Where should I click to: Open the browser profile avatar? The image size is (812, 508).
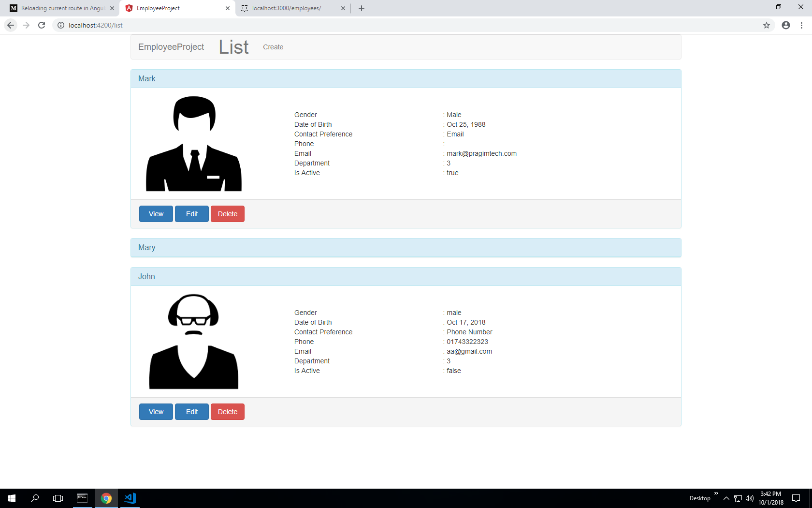coord(785,25)
